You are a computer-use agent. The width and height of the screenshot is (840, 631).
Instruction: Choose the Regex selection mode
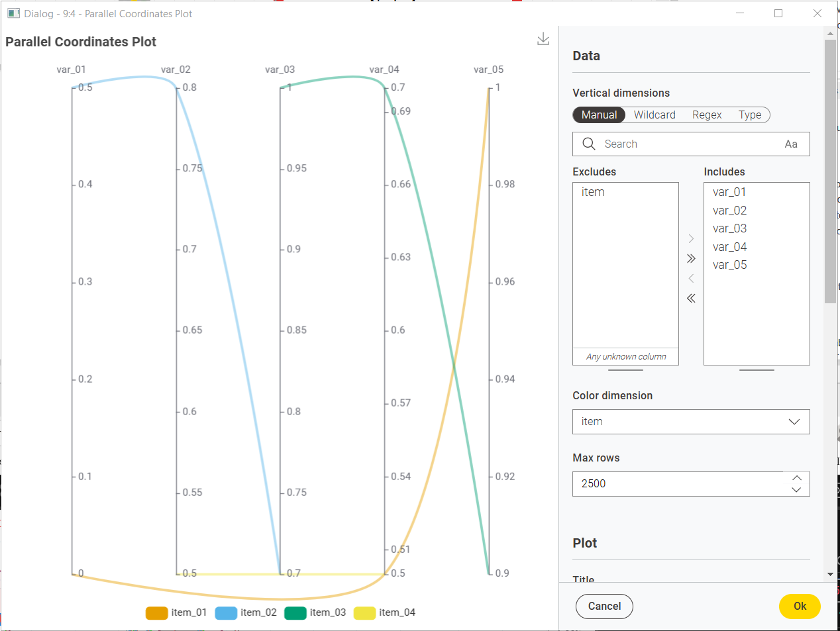pyautogui.click(x=706, y=115)
